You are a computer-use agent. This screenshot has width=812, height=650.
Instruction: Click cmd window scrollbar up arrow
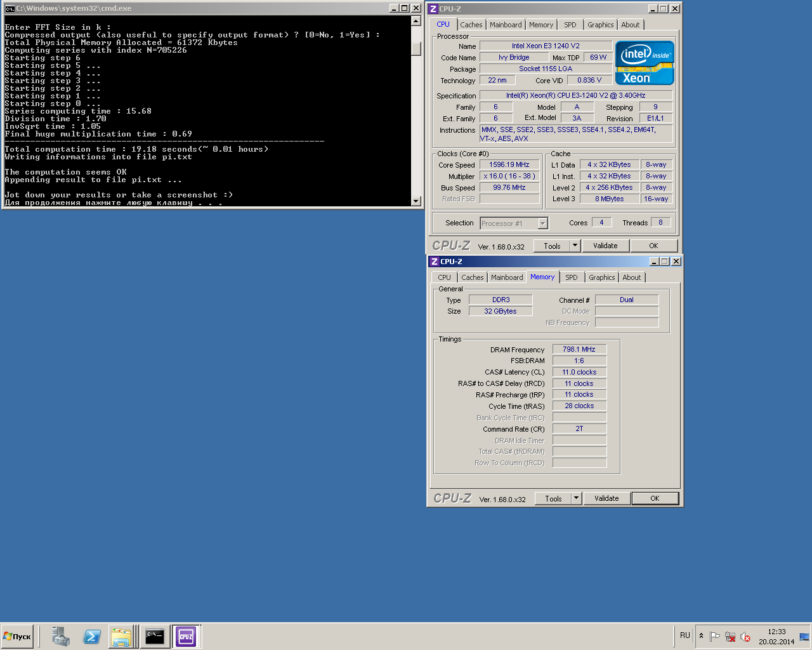coord(416,21)
